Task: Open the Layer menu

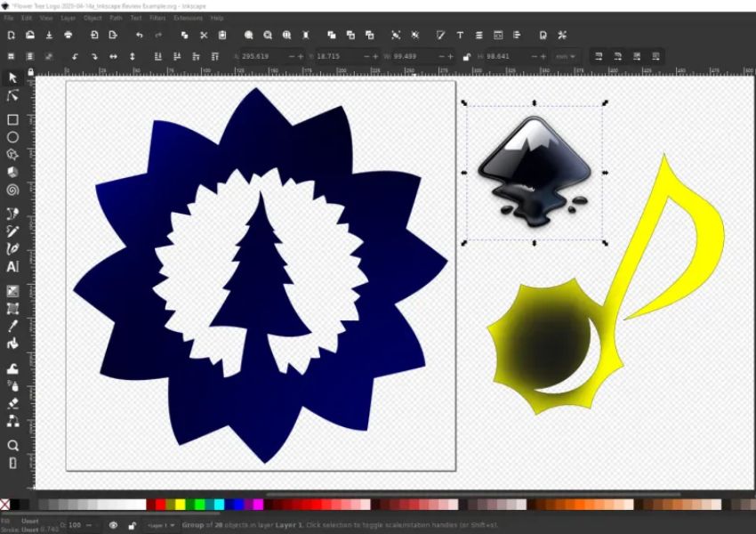Action: tap(68, 18)
